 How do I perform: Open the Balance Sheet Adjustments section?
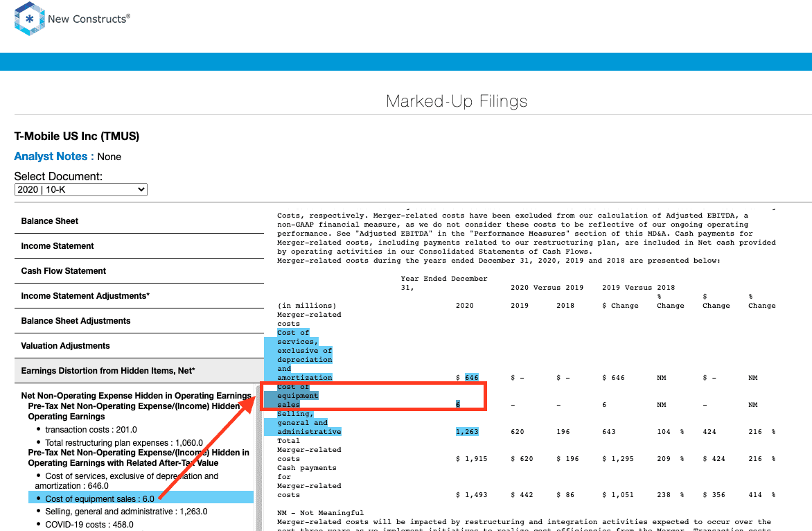click(139, 321)
